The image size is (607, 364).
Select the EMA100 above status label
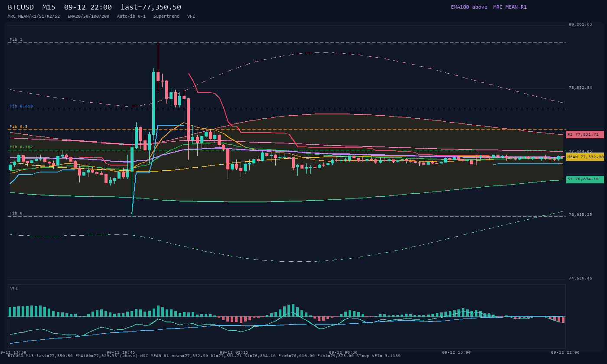pos(469,7)
